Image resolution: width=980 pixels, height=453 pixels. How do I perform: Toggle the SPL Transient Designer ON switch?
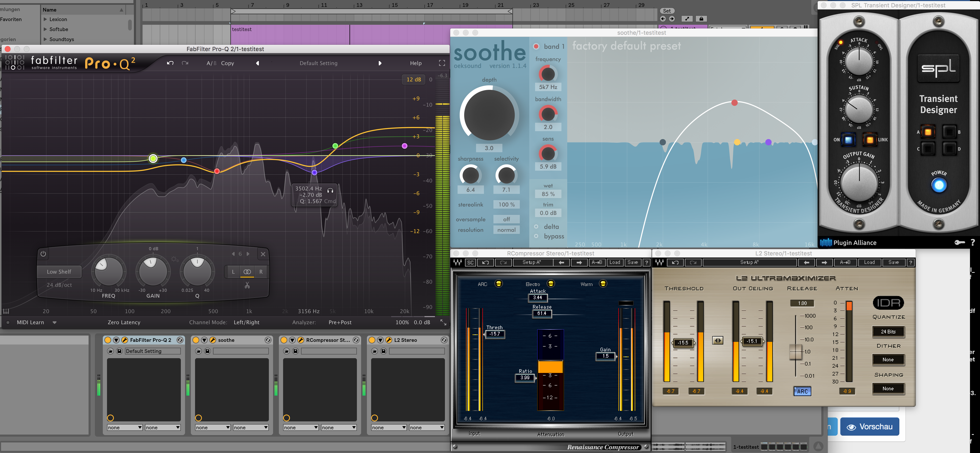pos(848,140)
